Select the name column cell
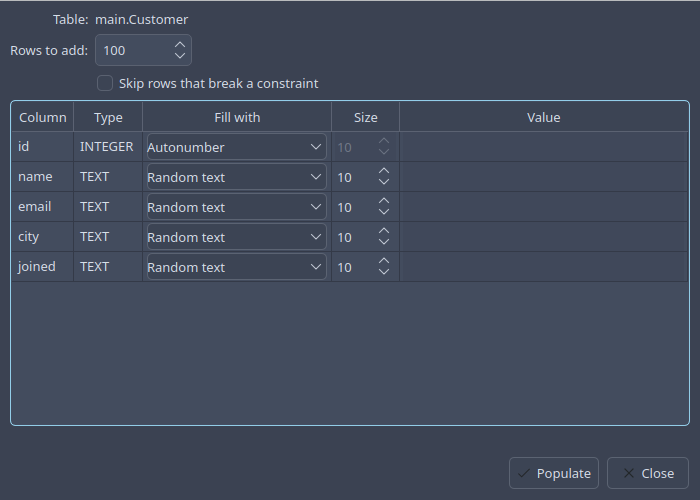Screen dimensions: 700x500 point(42,176)
